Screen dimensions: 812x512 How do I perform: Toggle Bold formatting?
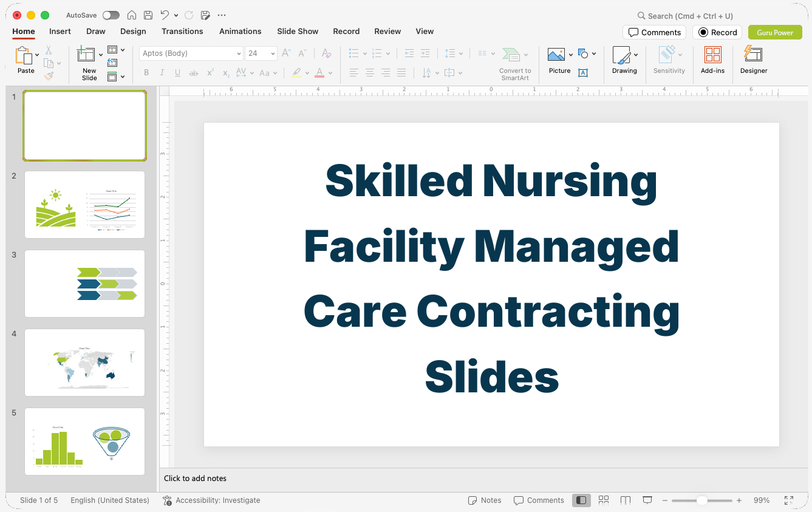pyautogui.click(x=146, y=73)
